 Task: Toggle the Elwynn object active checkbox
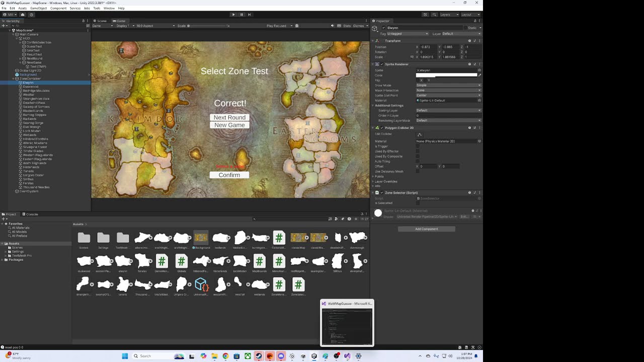point(383,28)
